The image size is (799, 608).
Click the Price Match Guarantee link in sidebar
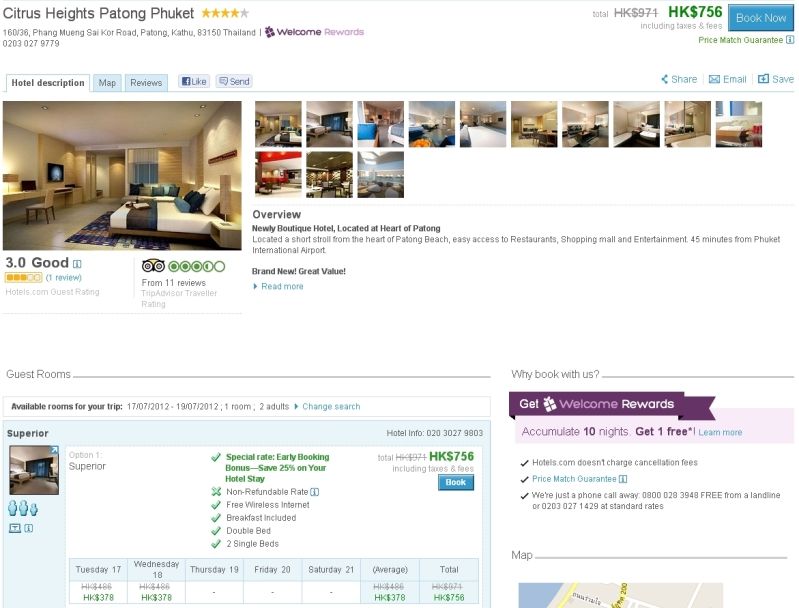point(574,479)
